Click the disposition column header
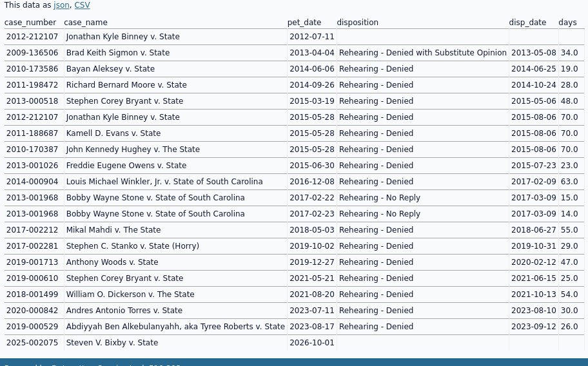Image resolution: width=588 pixels, height=366 pixels. [357, 23]
